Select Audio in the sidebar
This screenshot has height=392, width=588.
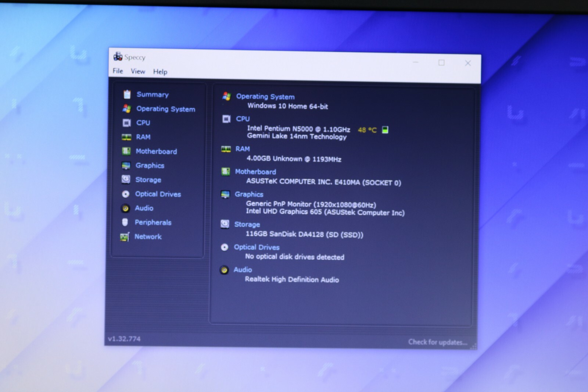tap(144, 208)
